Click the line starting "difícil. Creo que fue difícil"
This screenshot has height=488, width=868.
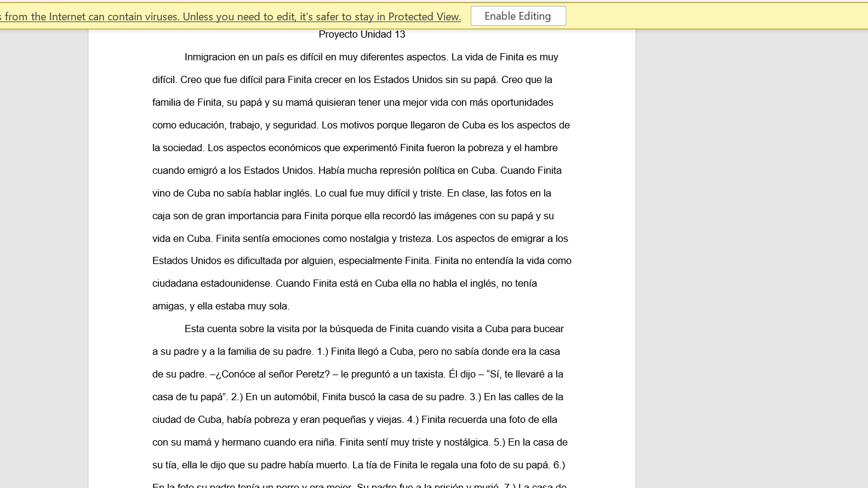tap(352, 80)
